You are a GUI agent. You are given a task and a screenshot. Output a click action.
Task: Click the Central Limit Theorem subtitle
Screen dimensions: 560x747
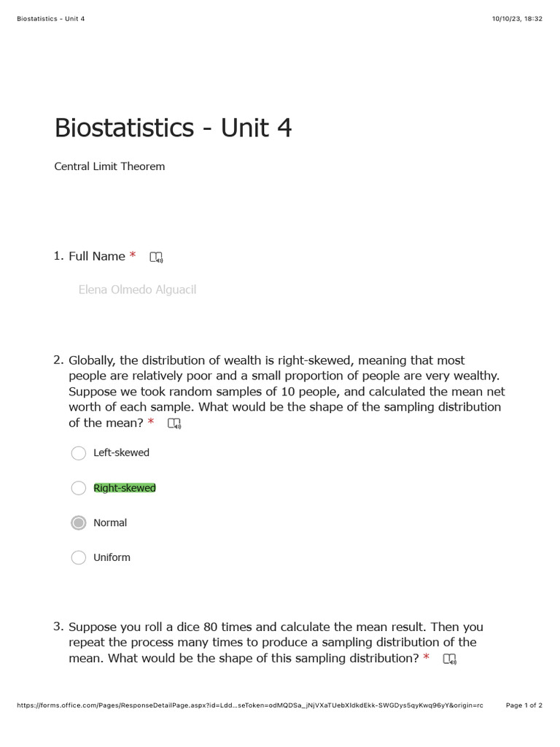coord(109,166)
